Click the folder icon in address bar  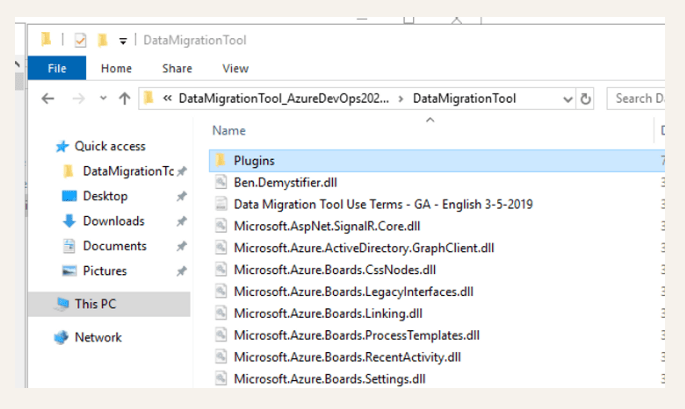coord(149,98)
